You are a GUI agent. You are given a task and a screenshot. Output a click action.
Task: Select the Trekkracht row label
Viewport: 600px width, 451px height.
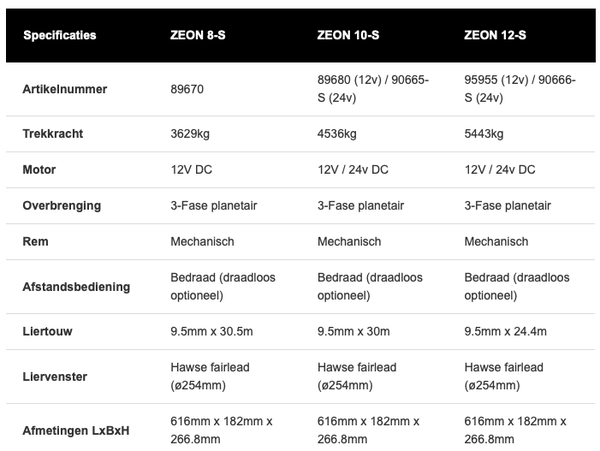(x=51, y=134)
